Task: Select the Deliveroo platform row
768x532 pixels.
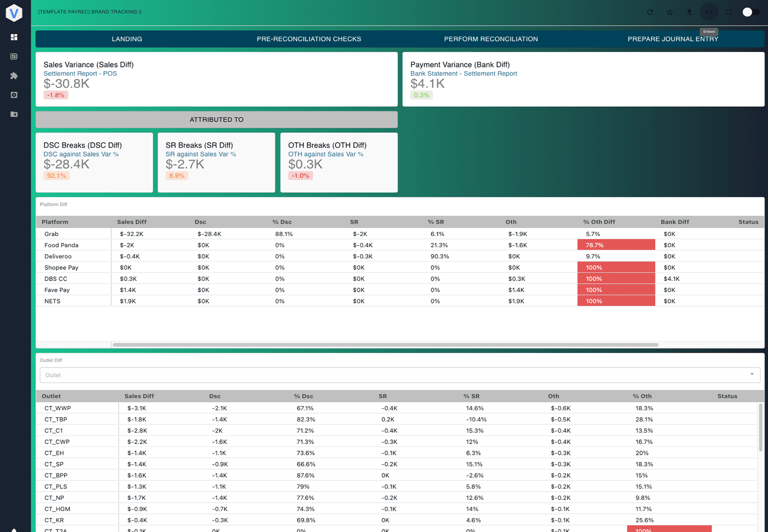Action: pos(400,256)
